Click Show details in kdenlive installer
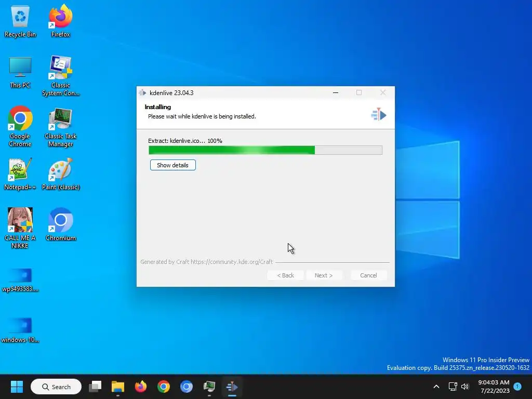The height and width of the screenshot is (399, 532). point(172,165)
